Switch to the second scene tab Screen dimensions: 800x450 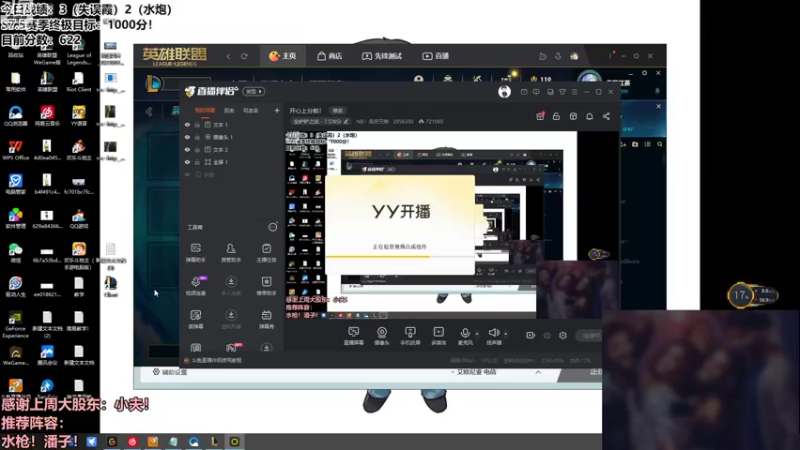(x=229, y=110)
